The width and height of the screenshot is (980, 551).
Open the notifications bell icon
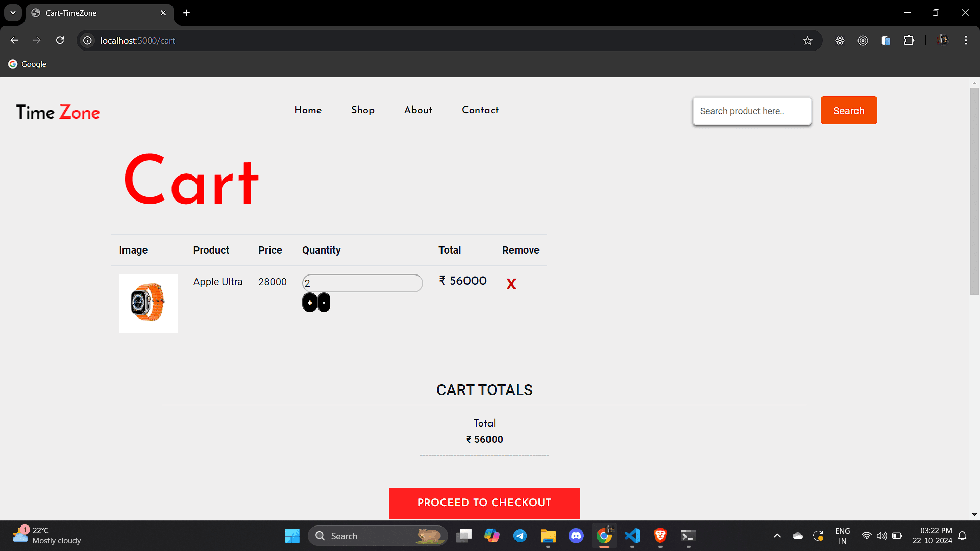click(962, 536)
